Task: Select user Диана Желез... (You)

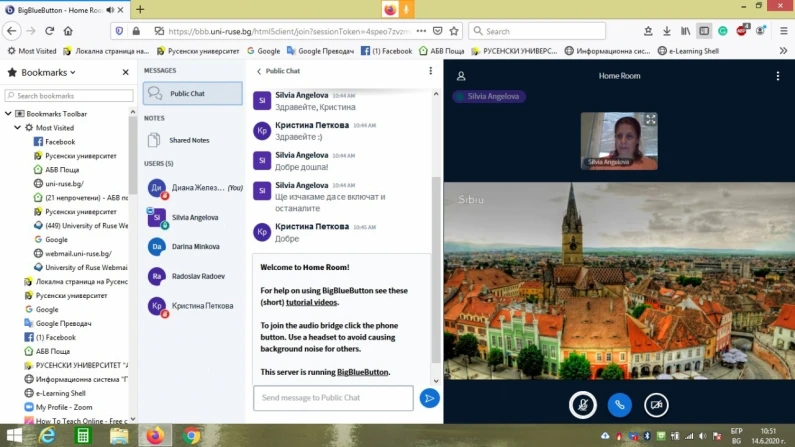Action: (x=194, y=188)
